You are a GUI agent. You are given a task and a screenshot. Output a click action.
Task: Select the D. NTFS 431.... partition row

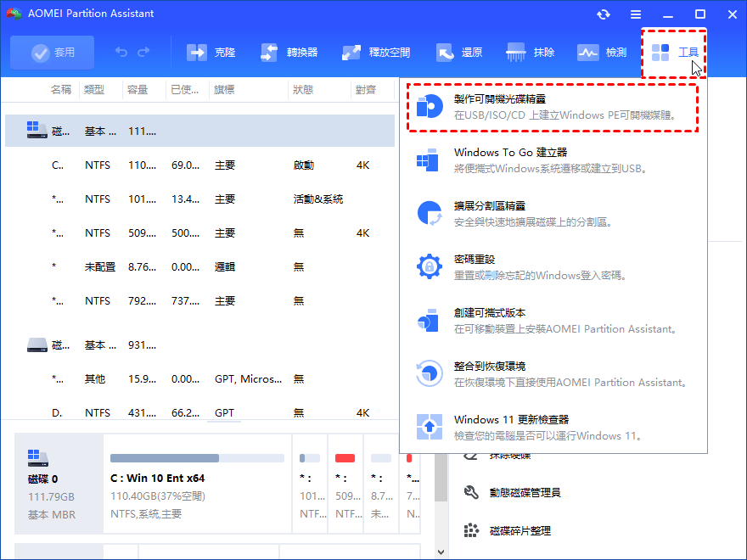pos(199,412)
